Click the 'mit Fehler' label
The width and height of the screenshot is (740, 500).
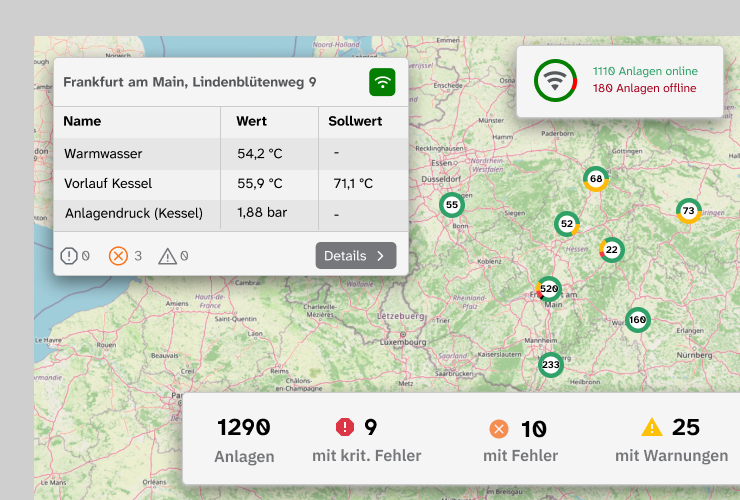click(x=521, y=456)
